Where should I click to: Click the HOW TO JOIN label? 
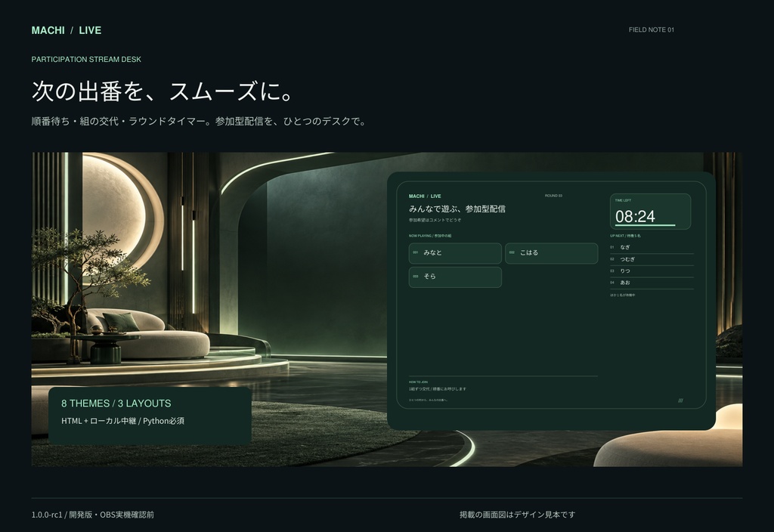point(418,382)
